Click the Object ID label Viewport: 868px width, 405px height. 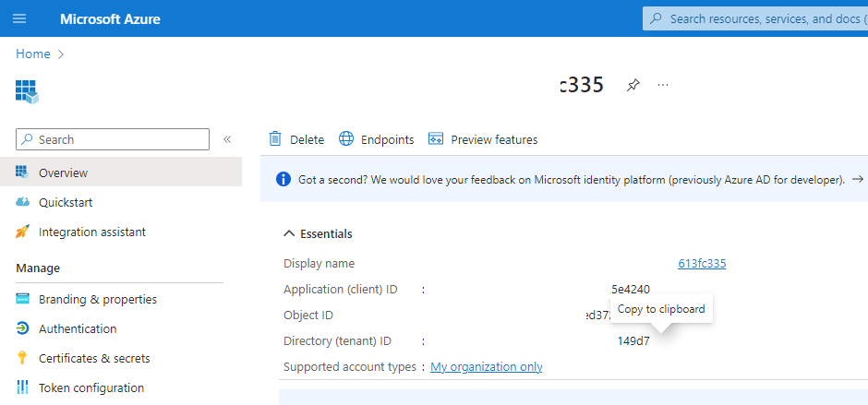click(x=308, y=316)
